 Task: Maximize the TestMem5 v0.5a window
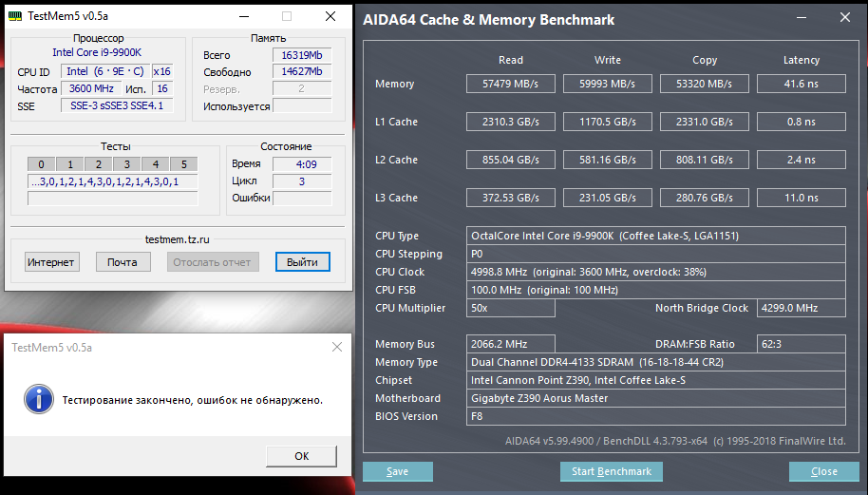coord(287,16)
